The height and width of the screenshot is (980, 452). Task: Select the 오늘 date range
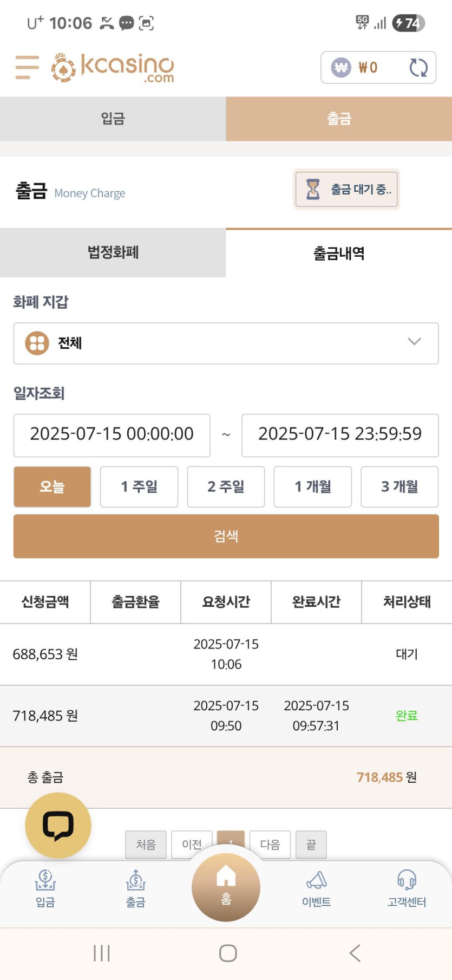52,486
